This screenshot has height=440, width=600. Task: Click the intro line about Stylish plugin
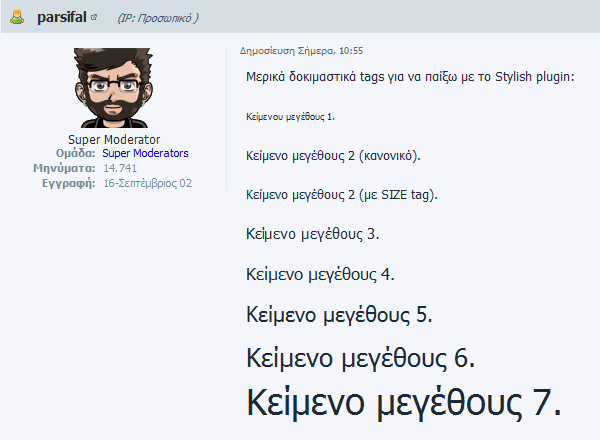[410, 77]
